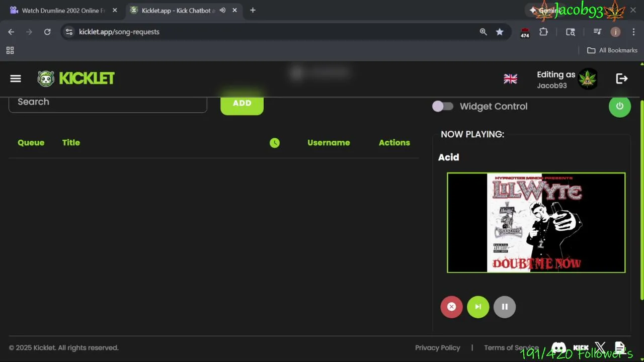Pause the playing song
644x362 pixels.
pyautogui.click(x=505, y=307)
